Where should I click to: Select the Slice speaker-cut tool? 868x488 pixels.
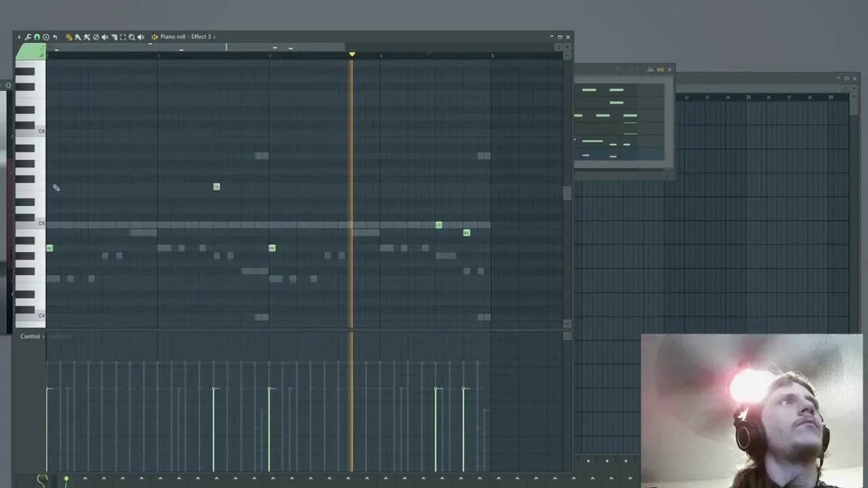(x=104, y=37)
